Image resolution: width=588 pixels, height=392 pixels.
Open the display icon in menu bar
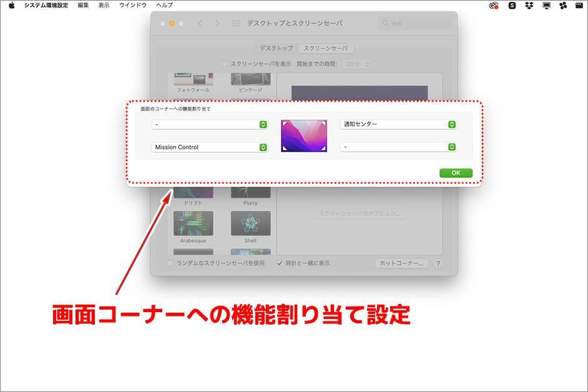[x=547, y=6]
